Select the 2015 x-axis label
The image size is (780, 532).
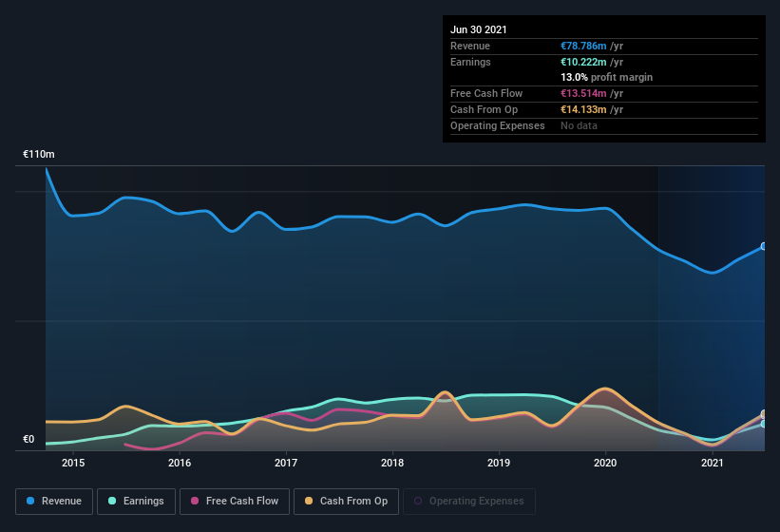point(73,463)
